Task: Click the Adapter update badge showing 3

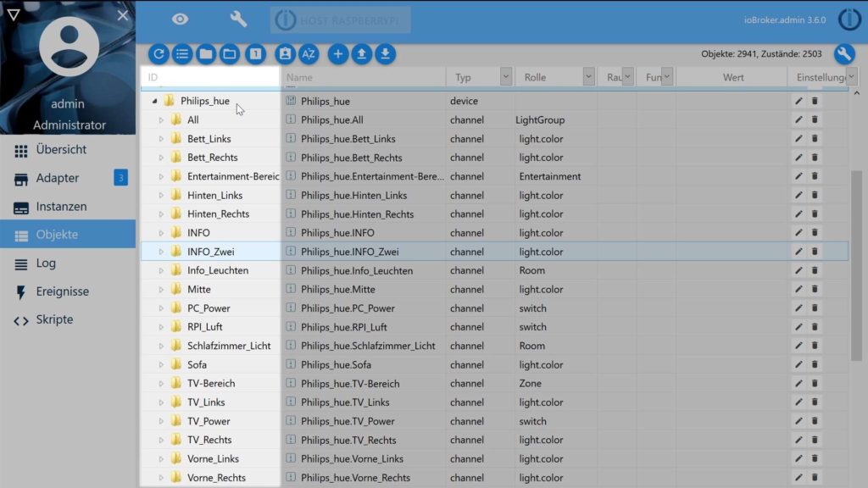Action: point(120,178)
